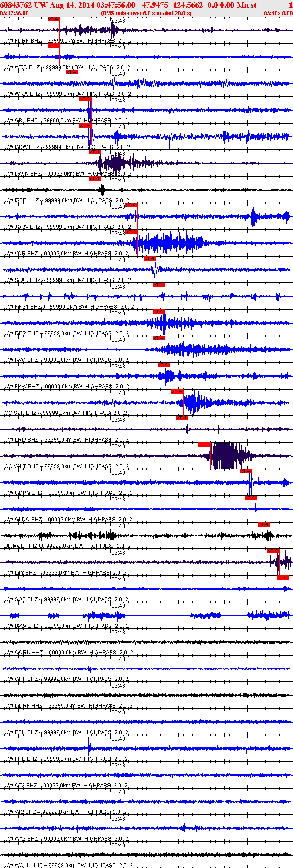Click the red pick flag on IZEE trace
The height and width of the screenshot is (868, 293).
pos(95,179)
